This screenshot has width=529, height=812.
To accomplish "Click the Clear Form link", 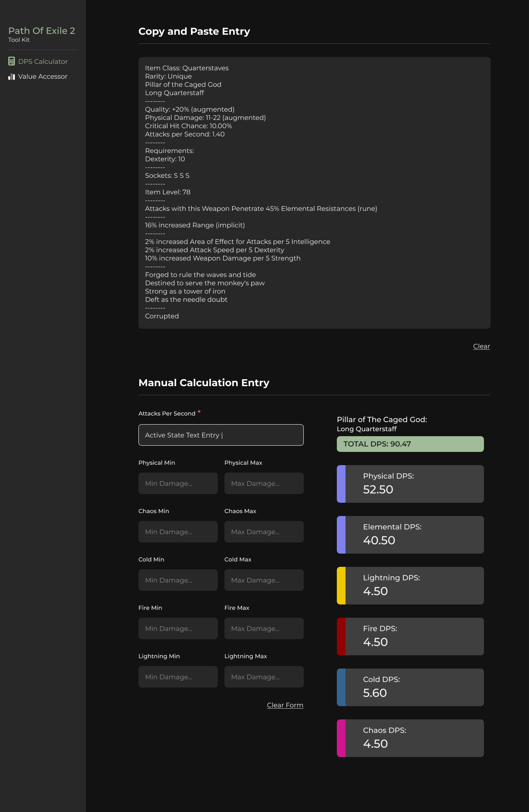I will [x=285, y=705].
